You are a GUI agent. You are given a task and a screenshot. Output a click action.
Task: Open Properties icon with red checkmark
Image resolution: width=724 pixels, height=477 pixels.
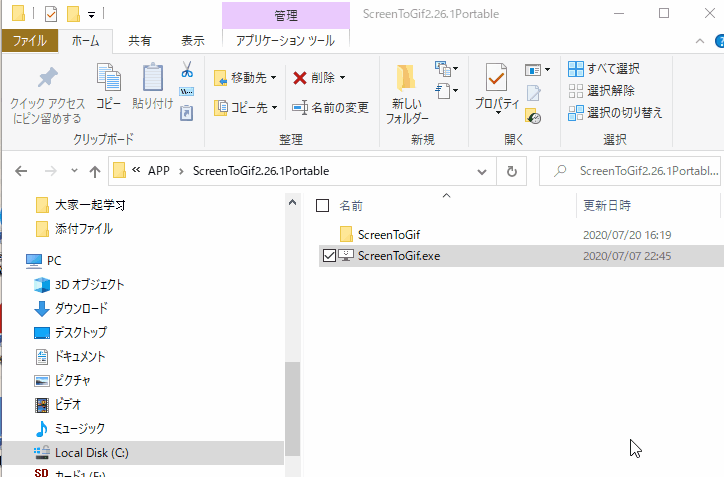coord(496,78)
